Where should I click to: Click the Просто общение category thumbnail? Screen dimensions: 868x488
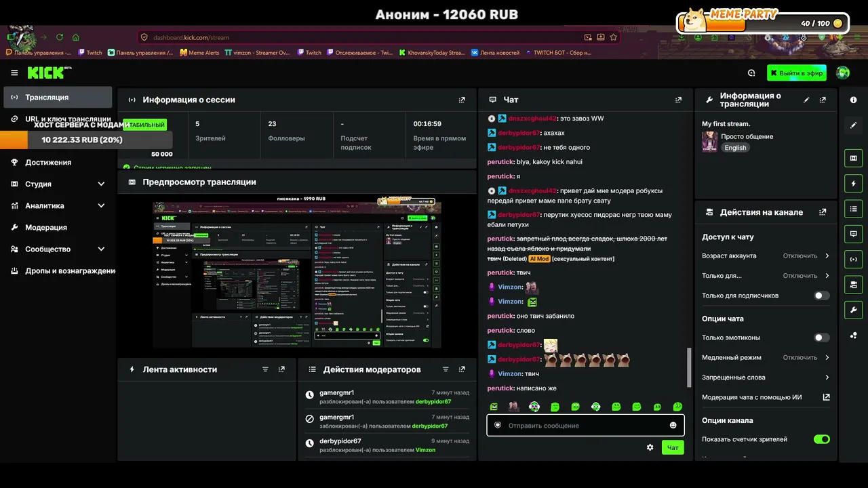click(709, 142)
